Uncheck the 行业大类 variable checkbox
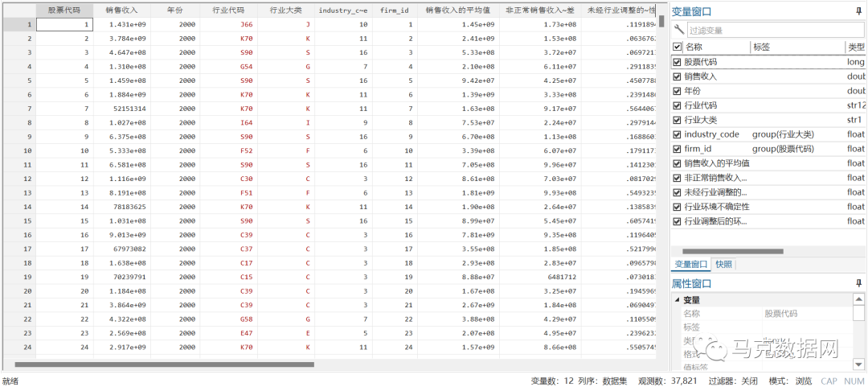868x387 pixels. pyautogui.click(x=677, y=120)
